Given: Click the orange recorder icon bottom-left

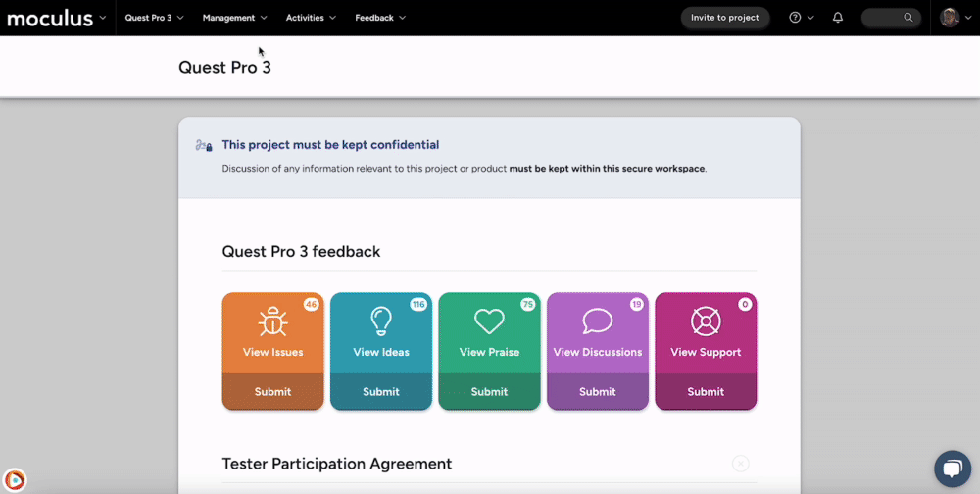Looking at the screenshot, I should (15, 480).
